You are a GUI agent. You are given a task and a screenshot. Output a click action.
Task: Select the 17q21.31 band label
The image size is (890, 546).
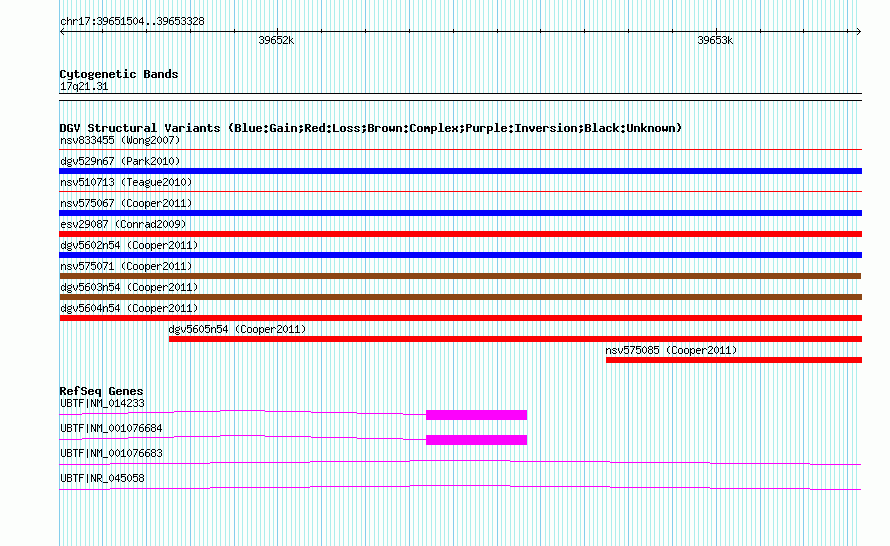(x=84, y=87)
